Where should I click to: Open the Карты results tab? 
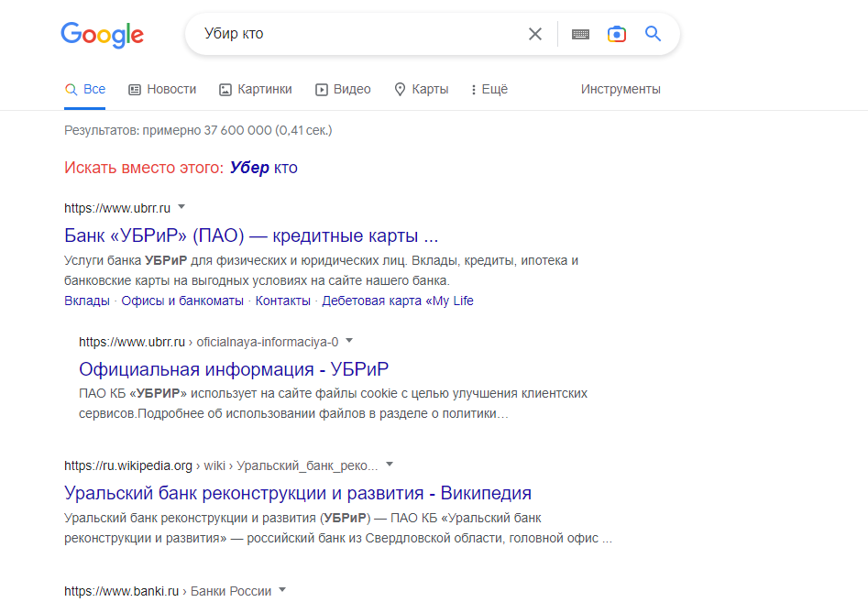click(x=421, y=89)
